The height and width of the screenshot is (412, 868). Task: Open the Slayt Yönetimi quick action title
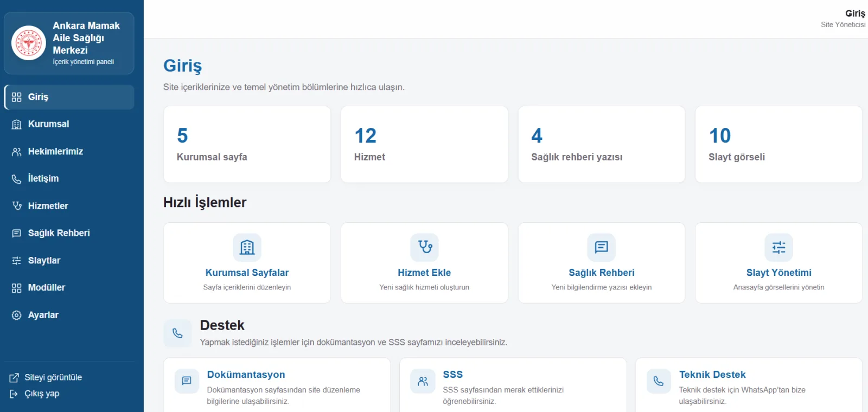coord(779,273)
